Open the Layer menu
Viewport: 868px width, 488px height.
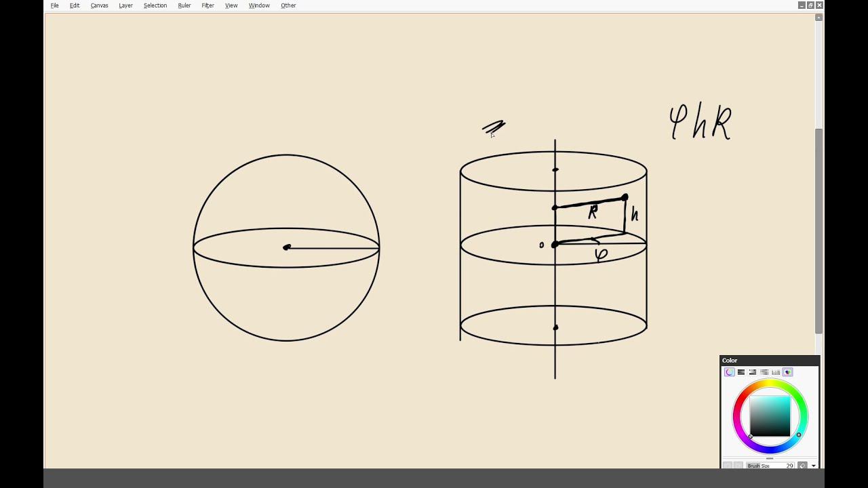click(125, 5)
